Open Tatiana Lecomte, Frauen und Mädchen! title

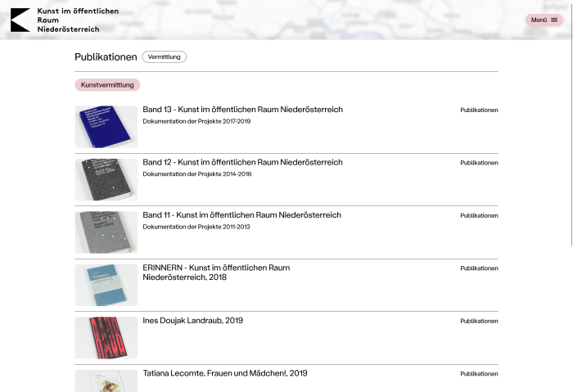pyautogui.click(x=225, y=373)
